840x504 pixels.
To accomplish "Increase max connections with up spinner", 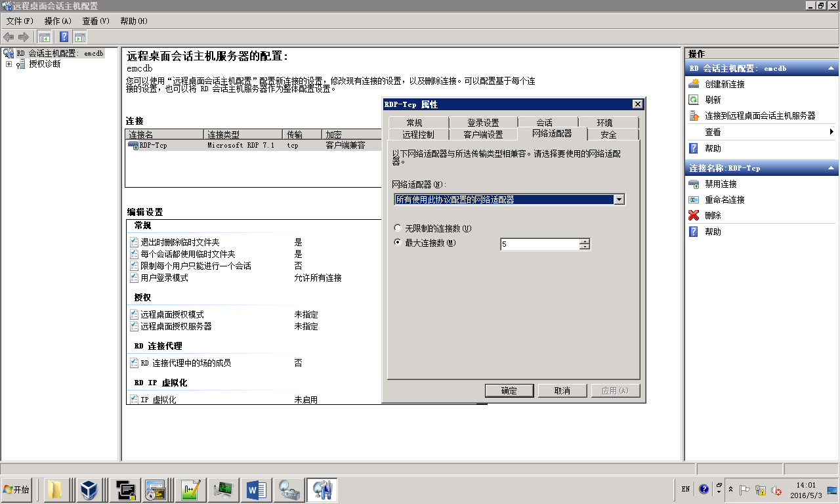I will tap(585, 241).
